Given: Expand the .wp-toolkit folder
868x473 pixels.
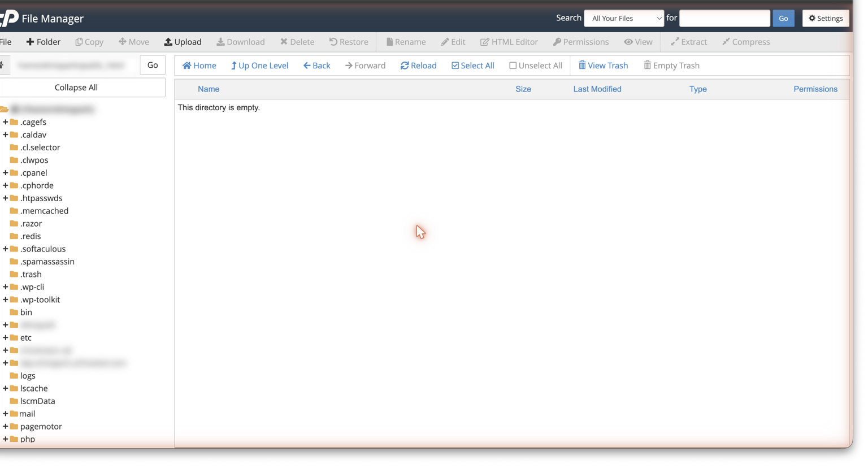Looking at the screenshot, I should click(x=6, y=300).
